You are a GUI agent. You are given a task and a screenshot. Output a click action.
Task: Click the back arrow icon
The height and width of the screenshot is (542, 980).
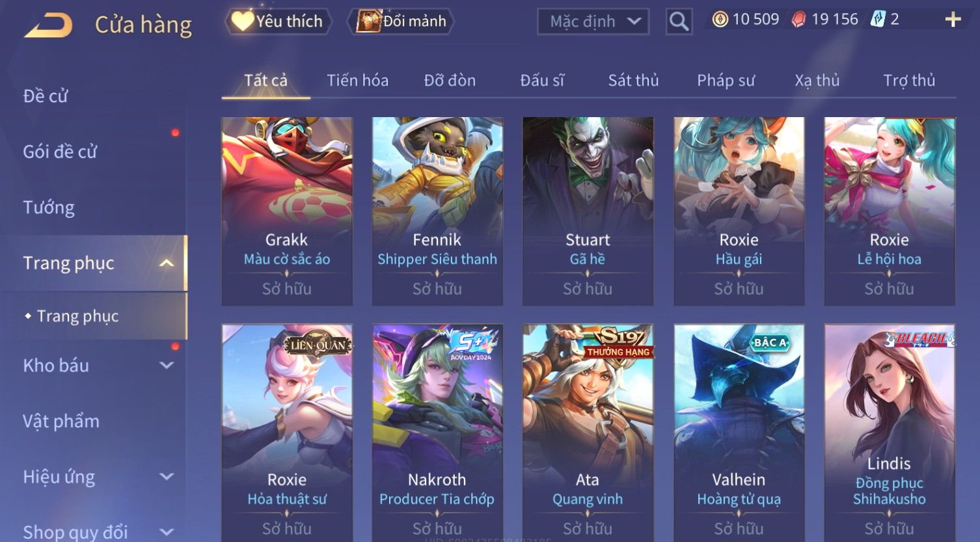pyautogui.click(x=48, y=25)
